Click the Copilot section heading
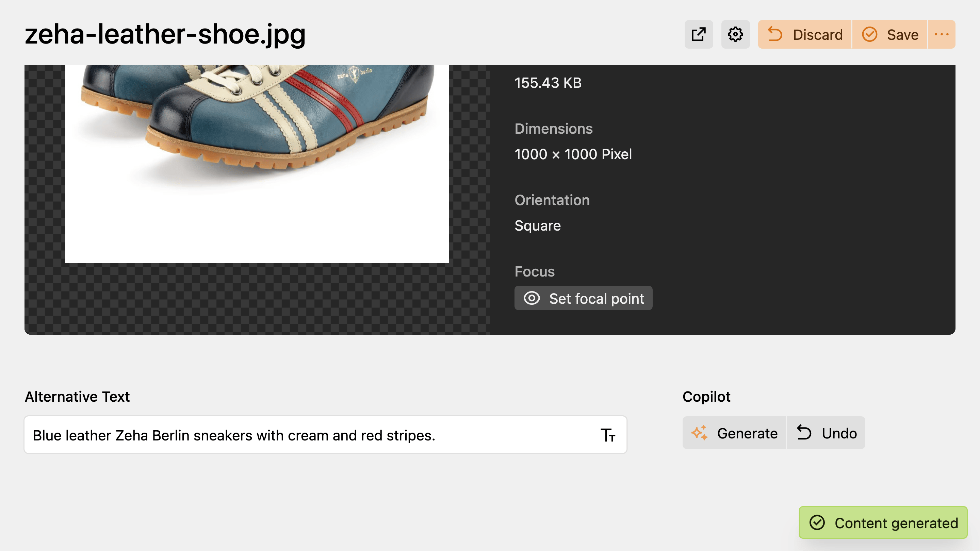 pos(706,396)
